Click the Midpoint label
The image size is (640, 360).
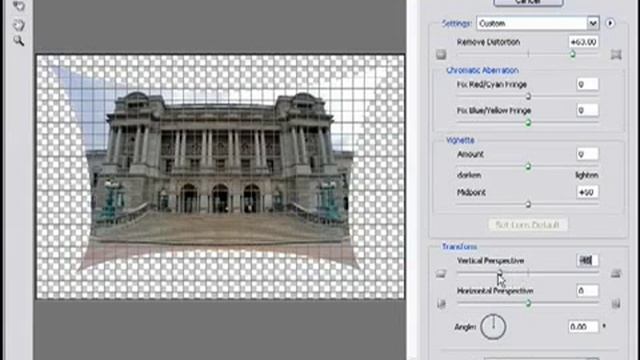coord(471,192)
